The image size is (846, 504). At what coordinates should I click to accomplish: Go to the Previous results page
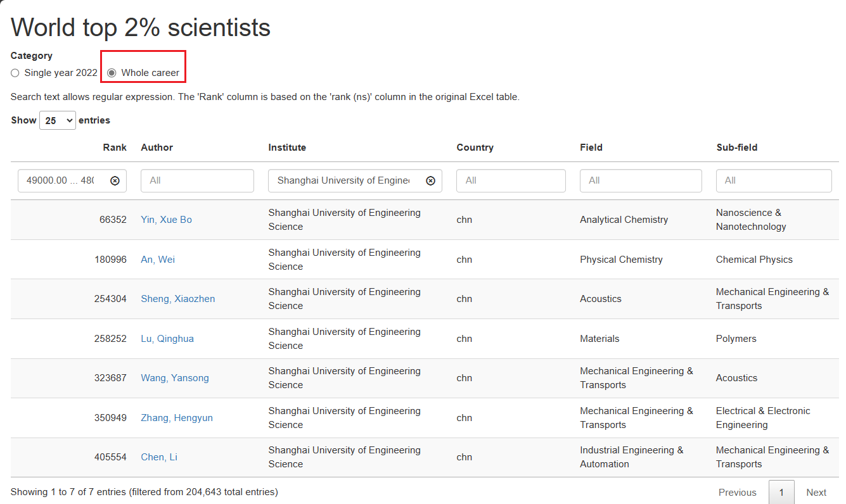[x=738, y=493]
